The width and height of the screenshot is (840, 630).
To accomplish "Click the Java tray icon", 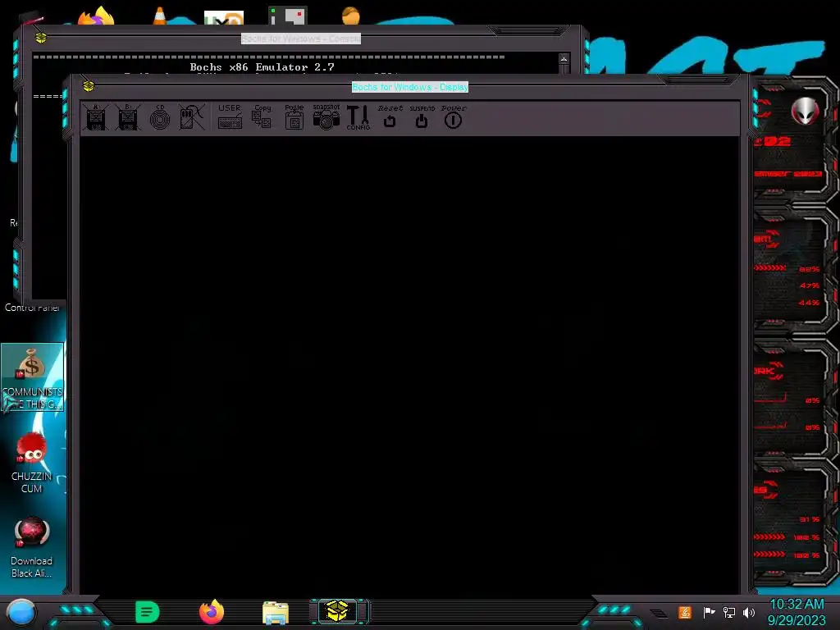I will pos(685,612).
